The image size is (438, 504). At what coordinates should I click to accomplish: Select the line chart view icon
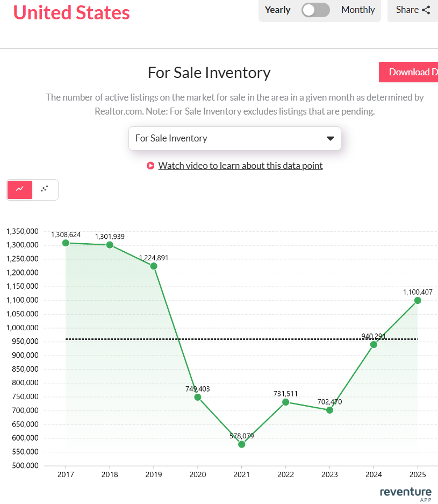click(x=20, y=189)
